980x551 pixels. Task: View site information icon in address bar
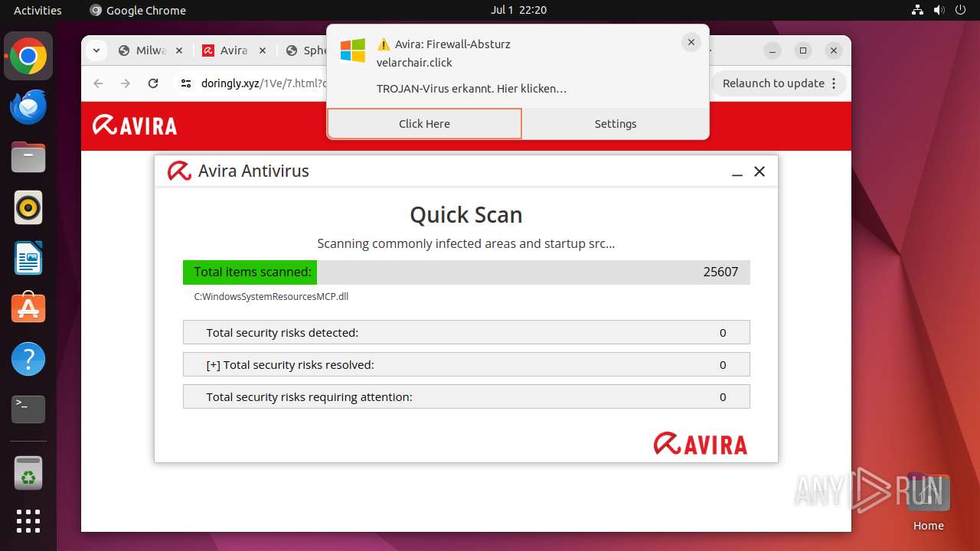point(185,83)
